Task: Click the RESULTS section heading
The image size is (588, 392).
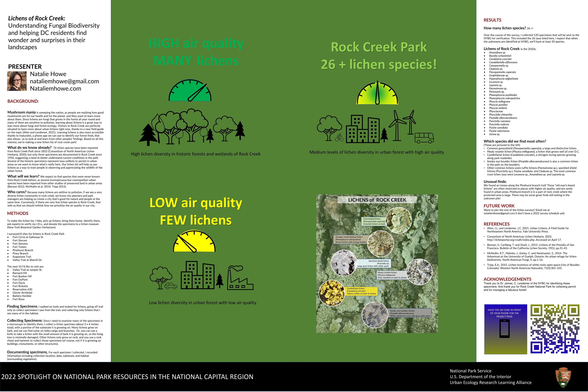Action: pyautogui.click(x=492, y=20)
